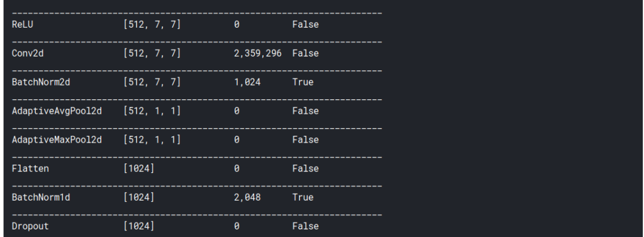Screen dimensions: 644x237
Task: Click the Conv2d output shape [512, 7, 7]
Action: (152, 53)
